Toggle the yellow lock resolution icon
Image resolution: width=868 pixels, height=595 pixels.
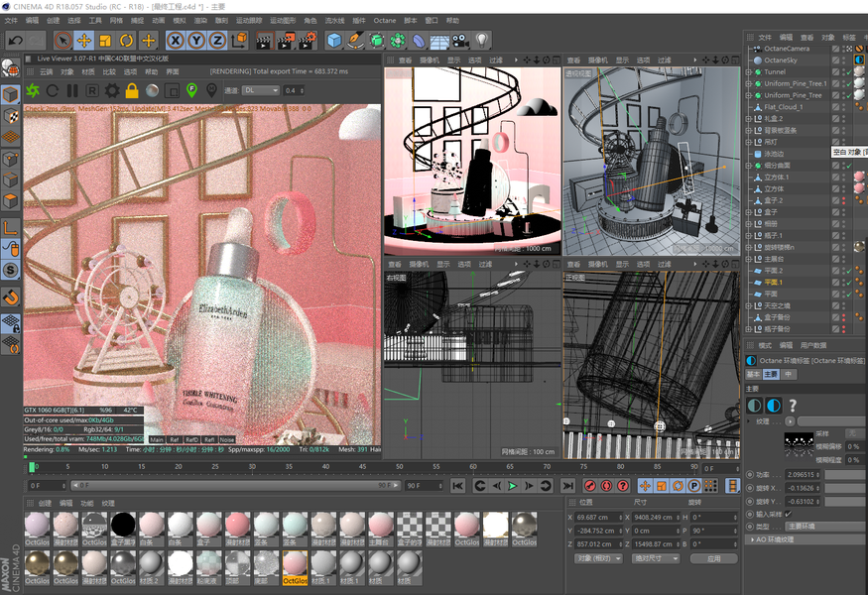(x=132, y=90)
